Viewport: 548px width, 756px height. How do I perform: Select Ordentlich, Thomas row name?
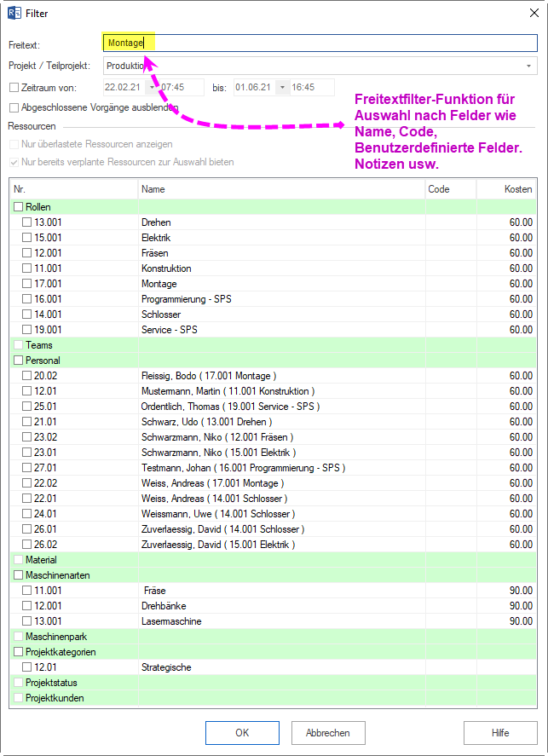click(230, 407)
